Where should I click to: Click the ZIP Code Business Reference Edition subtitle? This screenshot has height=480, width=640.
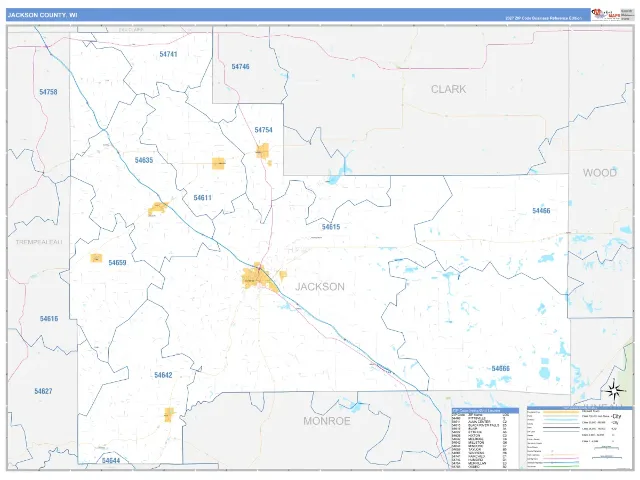click(x=544, y=18)
